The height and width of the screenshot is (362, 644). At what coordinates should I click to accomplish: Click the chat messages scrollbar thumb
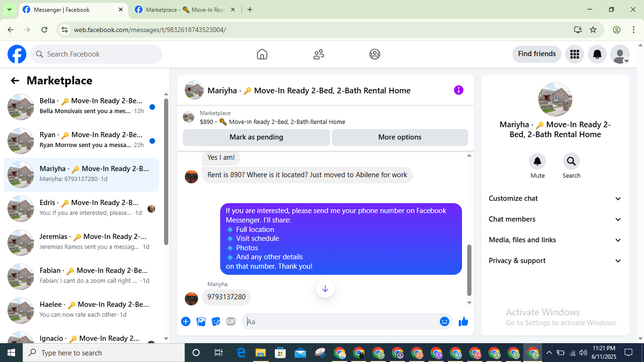pyautogui.click(x=469, y=270)
